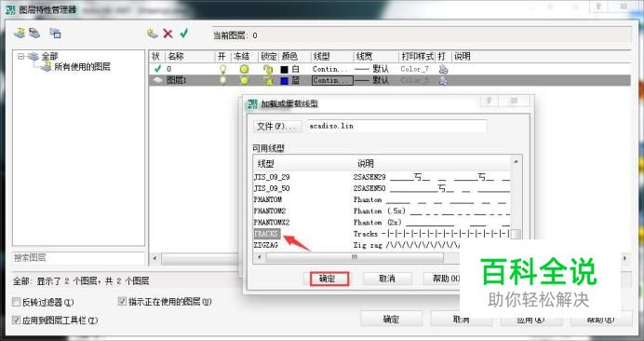
Task: Click the right arrow of layer list scrollbar
Action: (625, 258)
